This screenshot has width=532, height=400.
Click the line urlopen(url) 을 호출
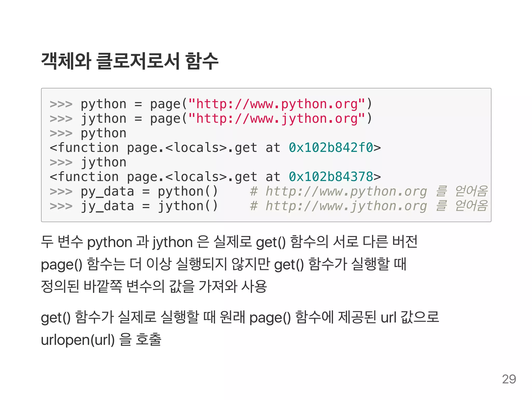101,340
